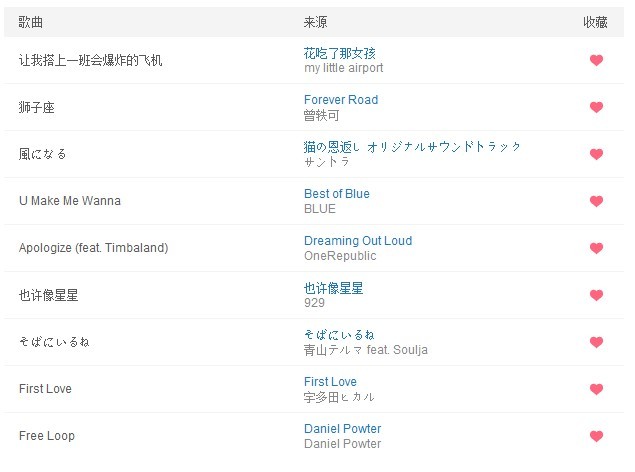The height and width of the screenshot is (472, 635).
Task: Toggle heart for 让我搭上一班会爆炸的飞机
Action: (x=596, y=60)
